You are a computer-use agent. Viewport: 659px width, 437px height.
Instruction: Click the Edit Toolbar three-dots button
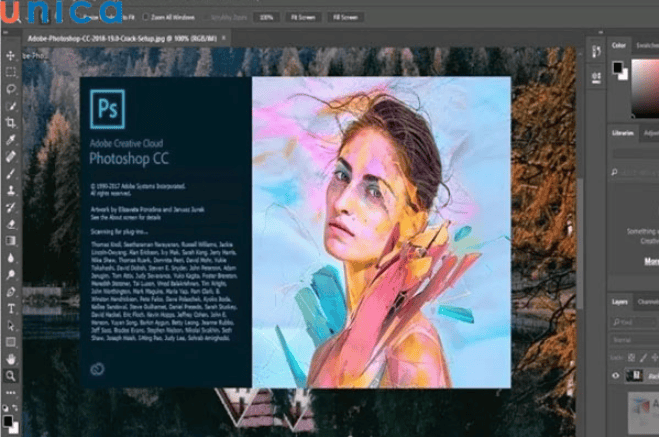coord(11,391)
